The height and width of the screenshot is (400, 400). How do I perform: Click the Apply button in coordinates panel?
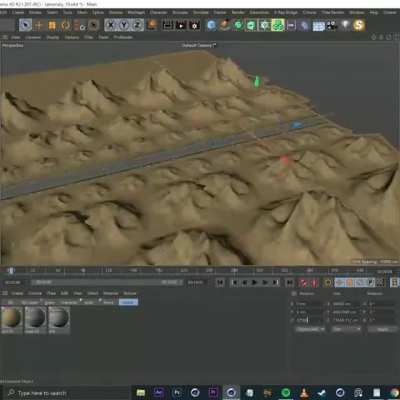383,329
